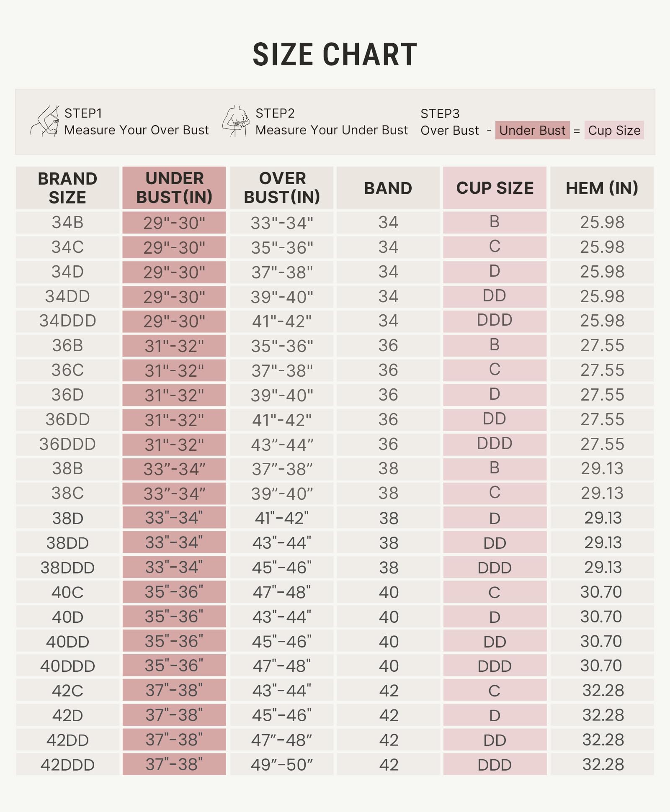Click the Step 2 under bust measuring illustration
670x812 pixels.
(236, 121)
